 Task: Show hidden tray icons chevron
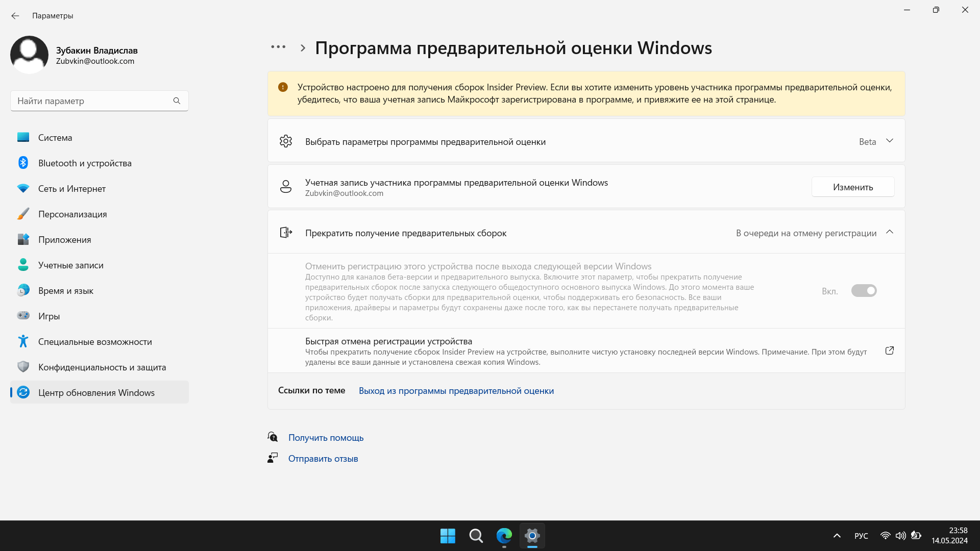click(x=837, y=536)
